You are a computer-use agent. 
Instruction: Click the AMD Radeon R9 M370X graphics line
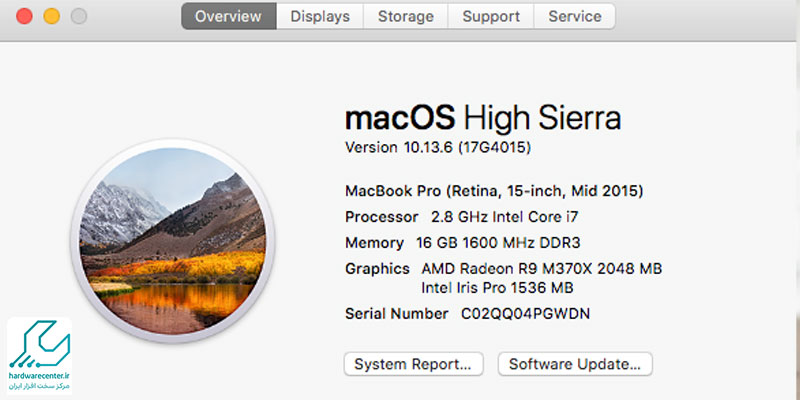click(x=541, y=268)
